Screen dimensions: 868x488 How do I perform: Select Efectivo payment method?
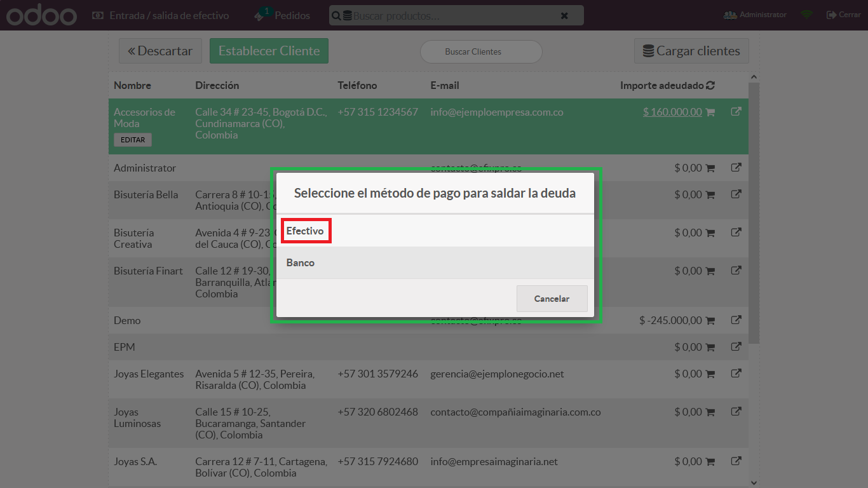[x=305, y=231]
